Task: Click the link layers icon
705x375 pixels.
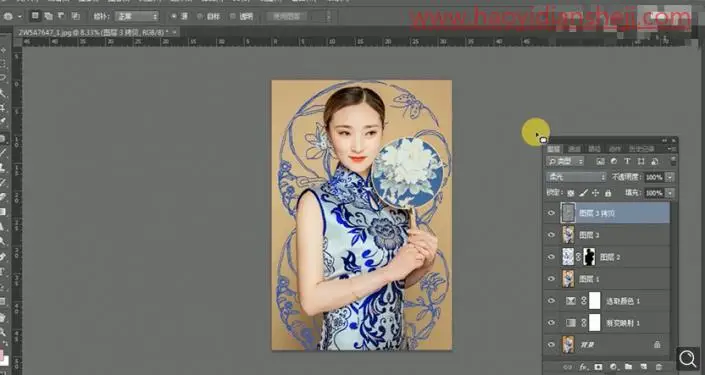Action: [568, 367]
